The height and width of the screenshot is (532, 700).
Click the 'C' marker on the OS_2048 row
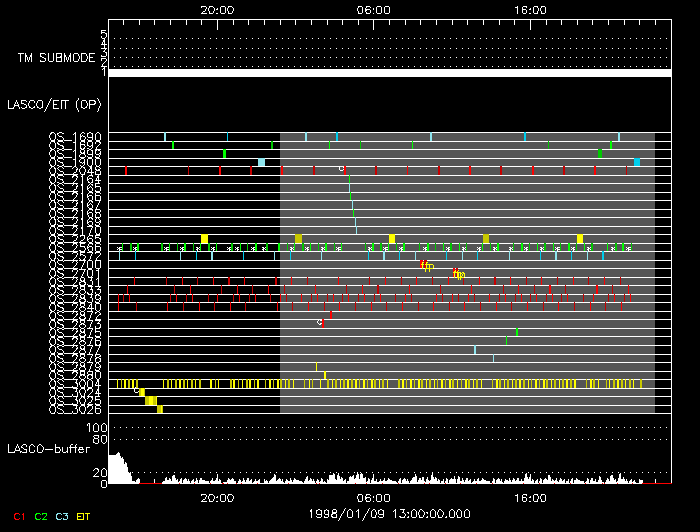point(342,169)
